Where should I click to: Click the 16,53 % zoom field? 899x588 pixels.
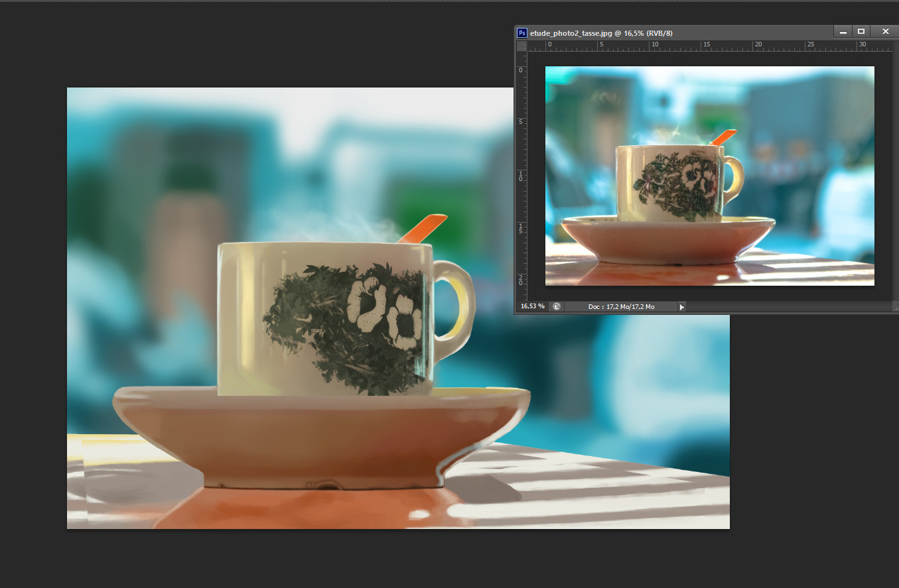click(x=532, y=307)
